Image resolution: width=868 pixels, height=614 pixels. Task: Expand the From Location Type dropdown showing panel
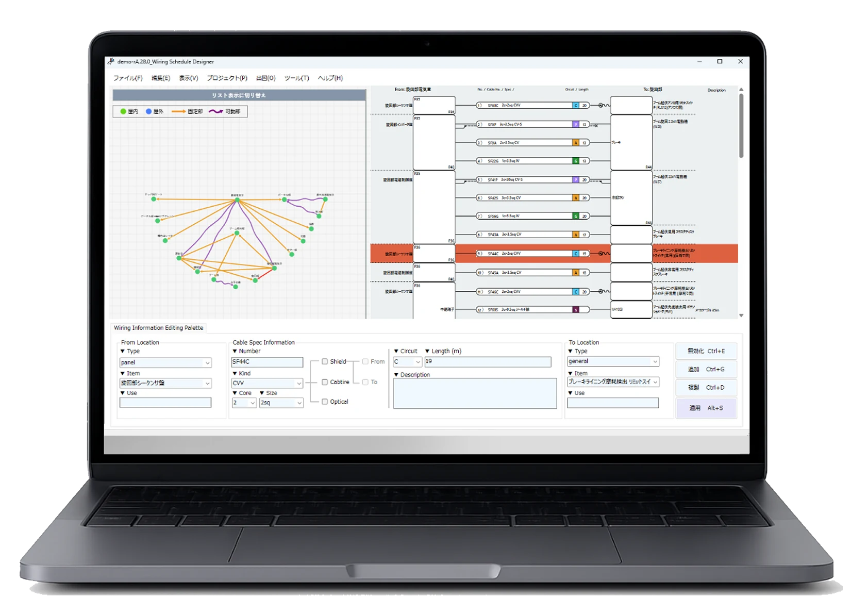click(x=165, y=362)
